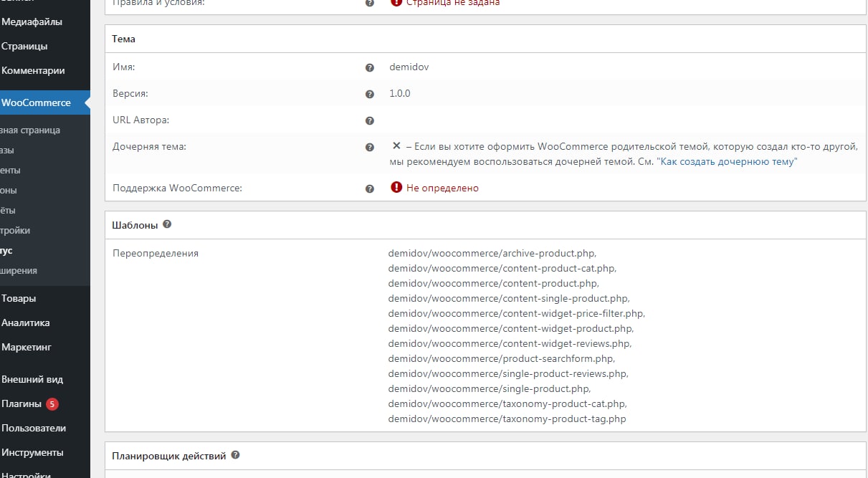
Task: Click content-widget-product.php override path
Action: tap(511, 328)
